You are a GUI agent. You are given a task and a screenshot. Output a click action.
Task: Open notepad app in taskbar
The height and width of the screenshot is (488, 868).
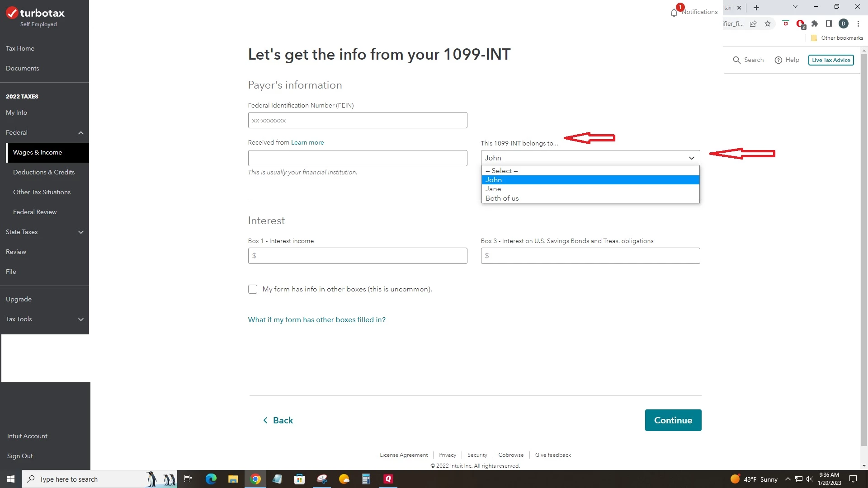click(277, 479)
